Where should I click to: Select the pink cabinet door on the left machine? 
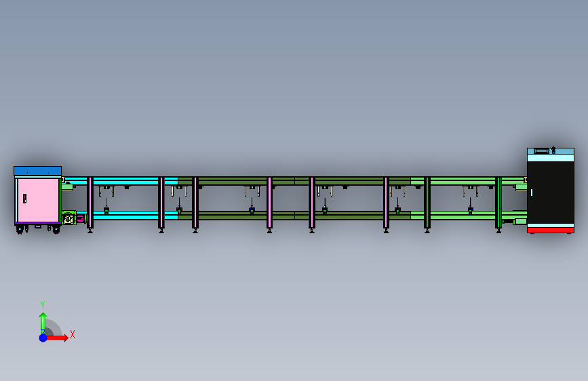(39, 200)
